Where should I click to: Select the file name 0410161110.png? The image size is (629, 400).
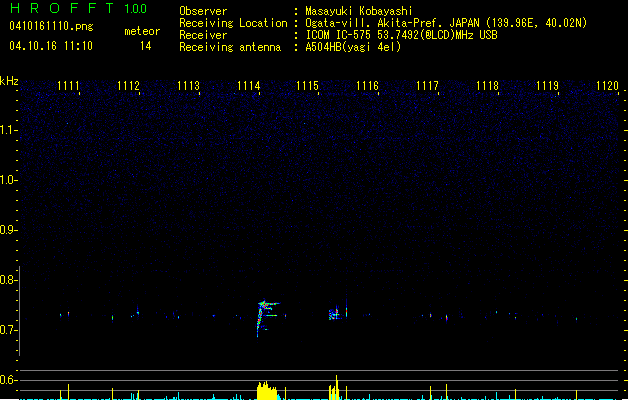pyautogui.click(x=51, y=26)
